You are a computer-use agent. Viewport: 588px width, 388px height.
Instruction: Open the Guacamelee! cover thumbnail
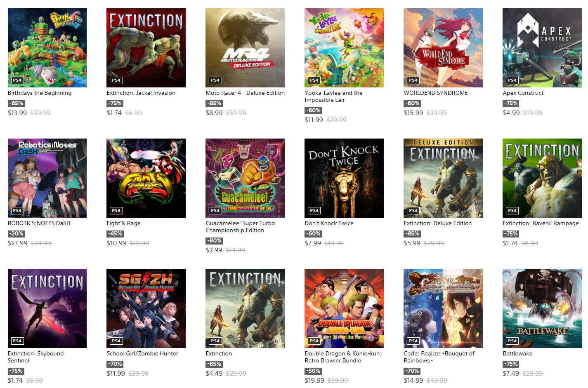[245, 178]
